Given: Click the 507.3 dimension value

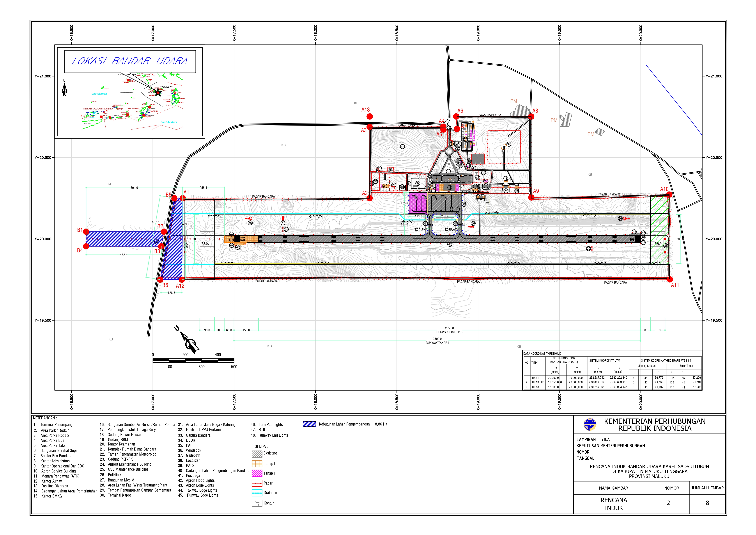Looking at the screenshot, I should click(155, 222).
